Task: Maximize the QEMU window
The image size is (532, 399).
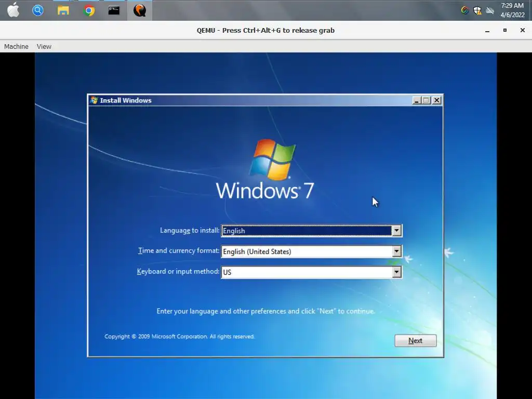Action: pos(505,30)
